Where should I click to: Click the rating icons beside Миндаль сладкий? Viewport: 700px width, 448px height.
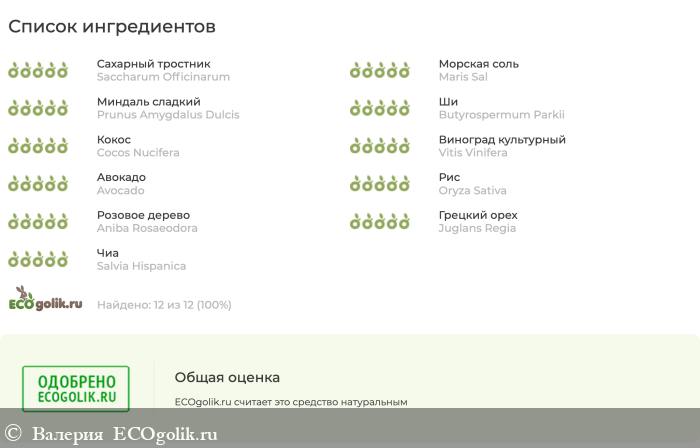38,108
